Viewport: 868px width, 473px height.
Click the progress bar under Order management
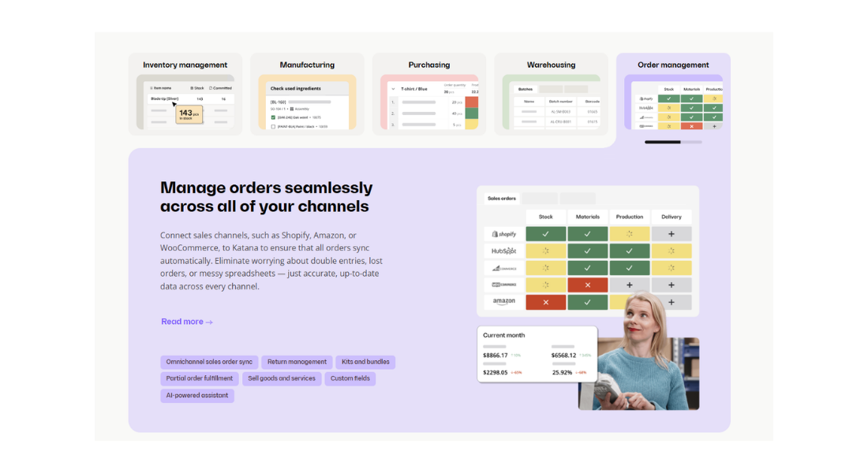point(673,142)
